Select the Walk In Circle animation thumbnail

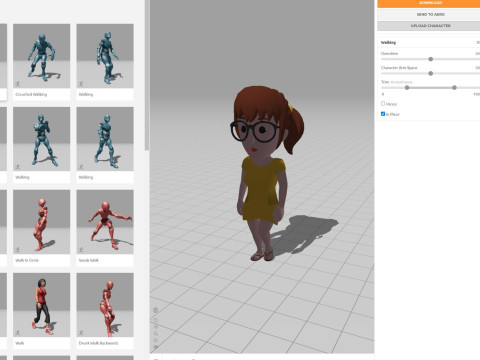pos(41,222)
